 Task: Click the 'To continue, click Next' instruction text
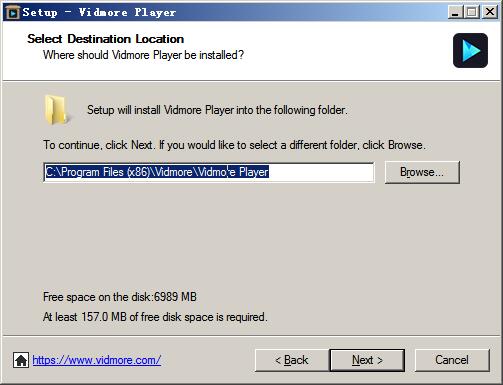point(234,145)
